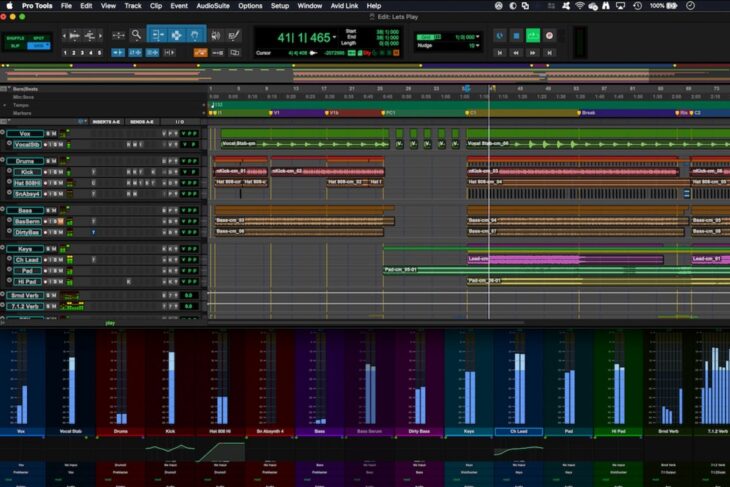This screenshot has height=487, width=730.
Task: Collapse the Drums folder track
Action: (x=5, y=160)
